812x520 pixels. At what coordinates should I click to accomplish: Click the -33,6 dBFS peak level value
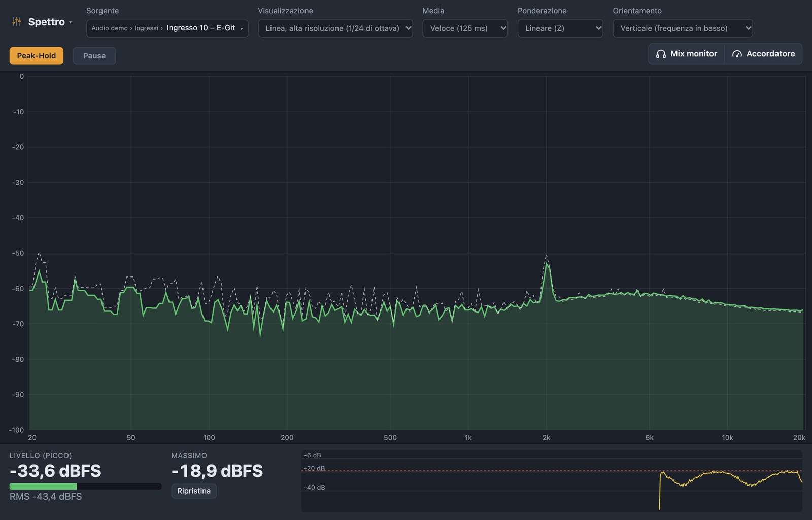(55, 471)
